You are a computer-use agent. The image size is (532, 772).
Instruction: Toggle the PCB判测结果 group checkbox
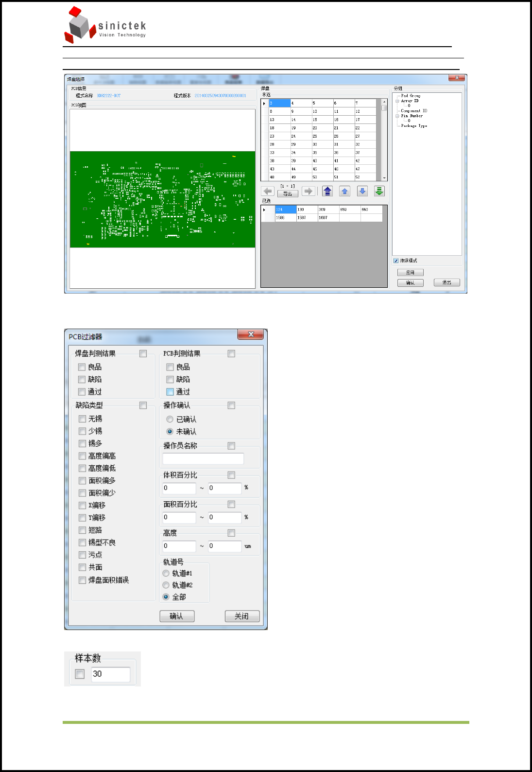(231, 354)
